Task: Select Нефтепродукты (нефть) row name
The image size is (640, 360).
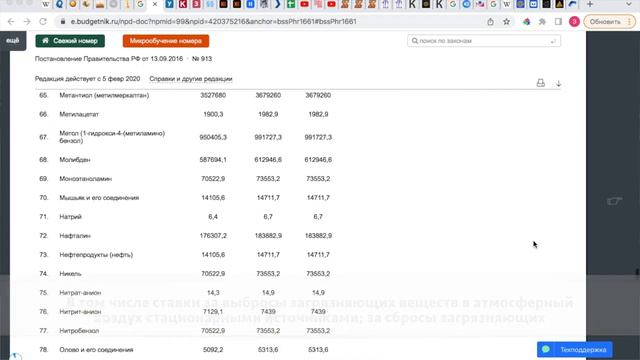Action: click(96, 255)
